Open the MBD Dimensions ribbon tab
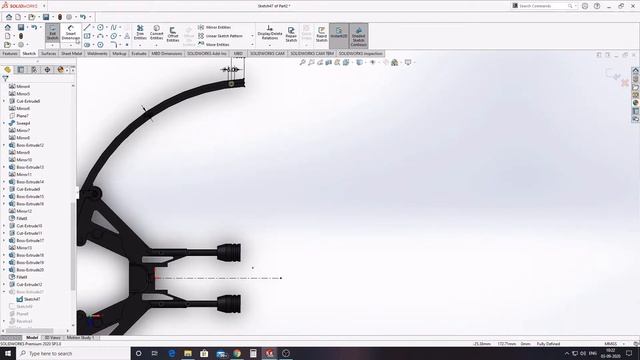Viewport: 640px width, 360px height. [167, 53]
